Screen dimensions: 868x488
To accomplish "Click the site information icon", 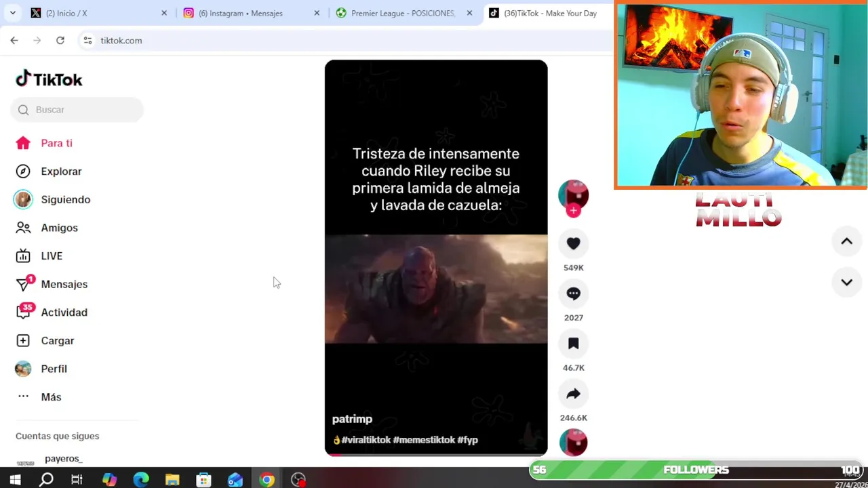I will click(87, 41).
